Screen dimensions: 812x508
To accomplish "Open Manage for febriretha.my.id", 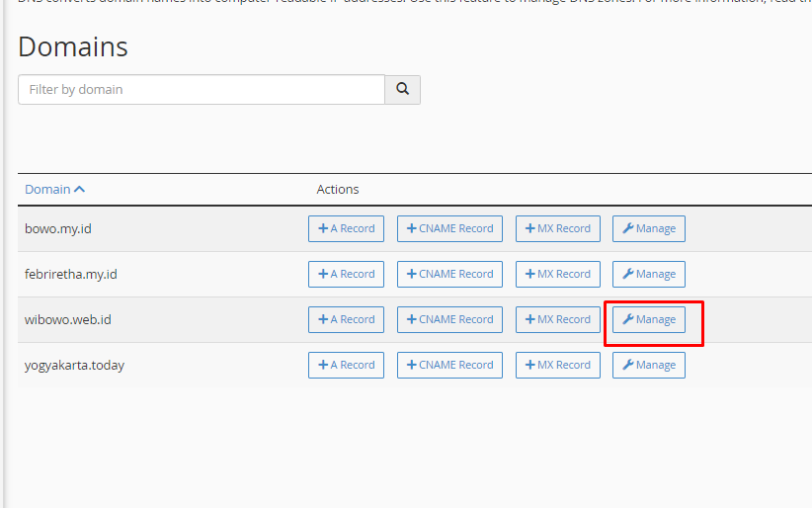I will (x=648, y=274).
